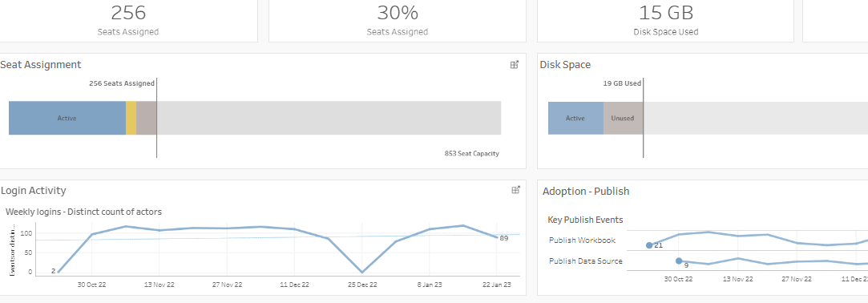Click the 30% Seats Assigned summary card

[x=398, y=21]
